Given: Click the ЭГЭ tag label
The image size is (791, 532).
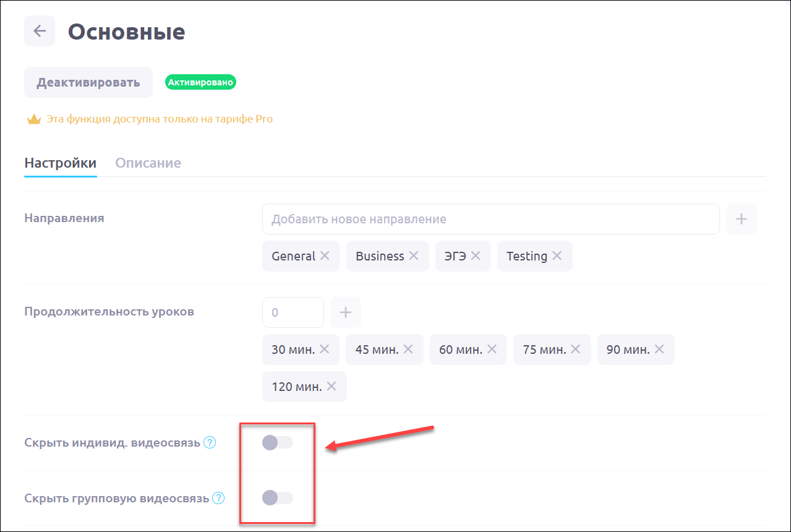Looking at the screenshot, I should 455,256.
